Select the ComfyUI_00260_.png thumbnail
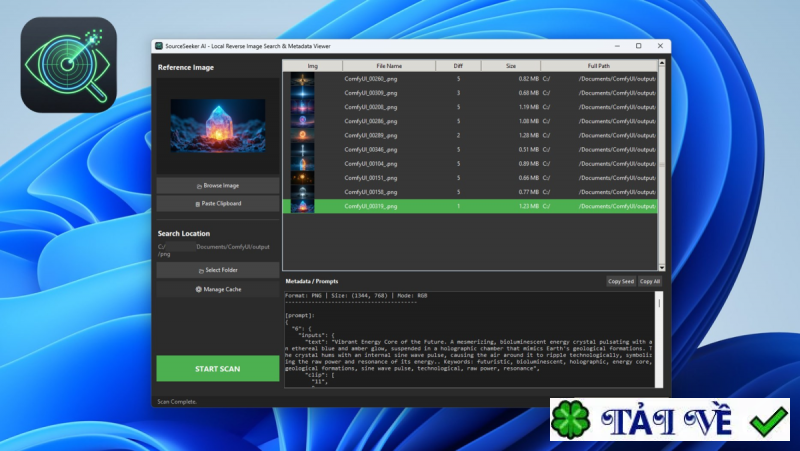The width and height of the screenshot is (800, 451). (302, 78)
